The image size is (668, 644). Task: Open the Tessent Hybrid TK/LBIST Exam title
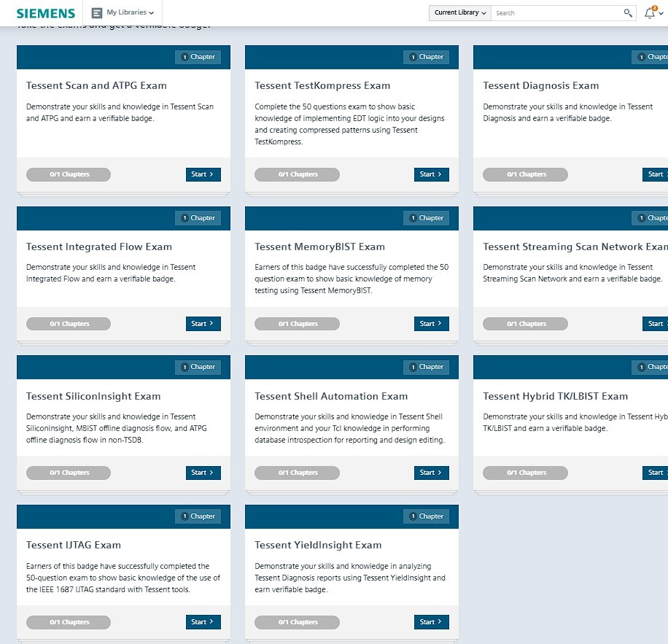pos(555,396)
